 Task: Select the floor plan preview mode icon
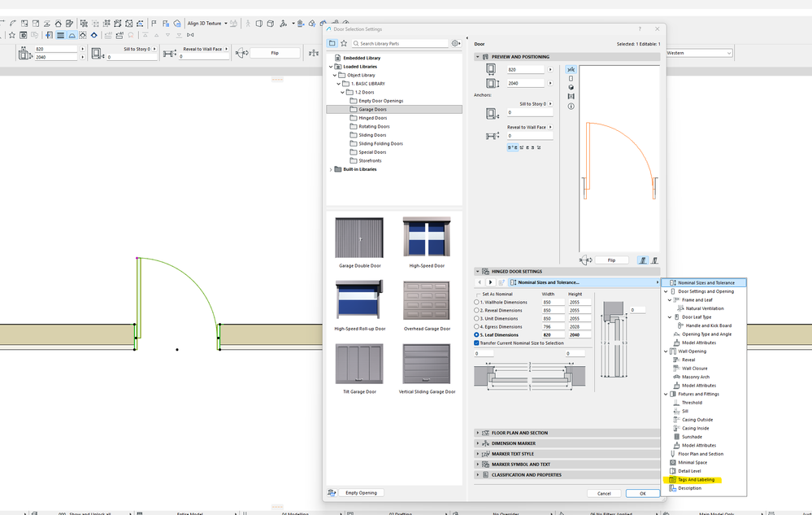coord(571,69)
